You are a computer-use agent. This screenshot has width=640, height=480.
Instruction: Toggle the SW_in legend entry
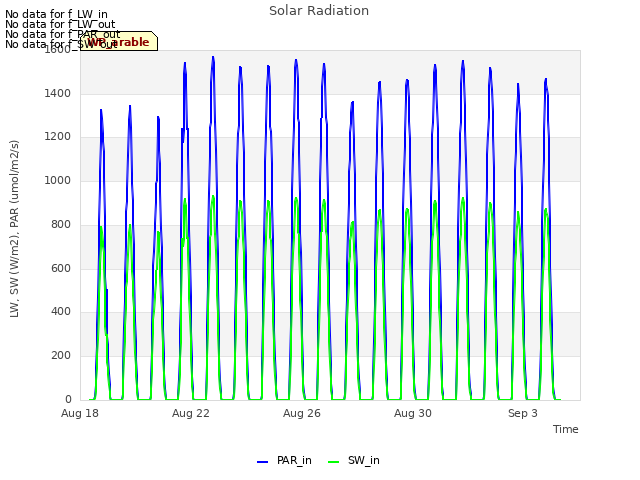coord(353,460)
